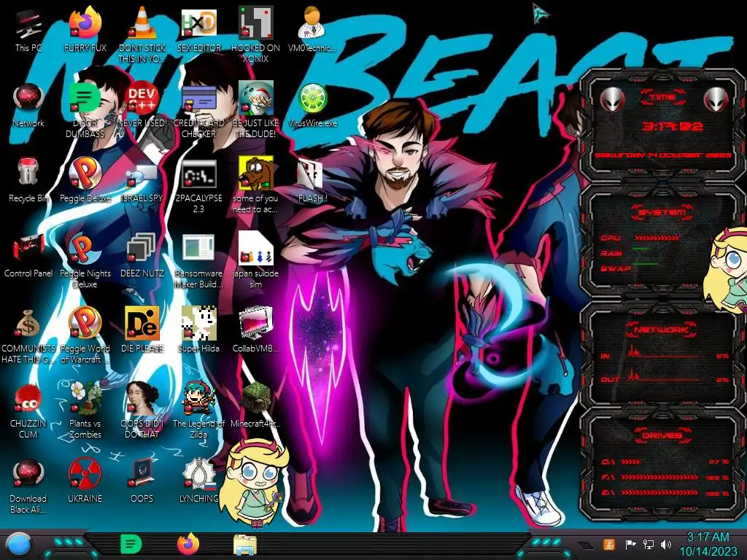This screenshot has width=747, height=560.
Task: Open the taskbar clock showing 3:17 AM
Action: (708, 544)
